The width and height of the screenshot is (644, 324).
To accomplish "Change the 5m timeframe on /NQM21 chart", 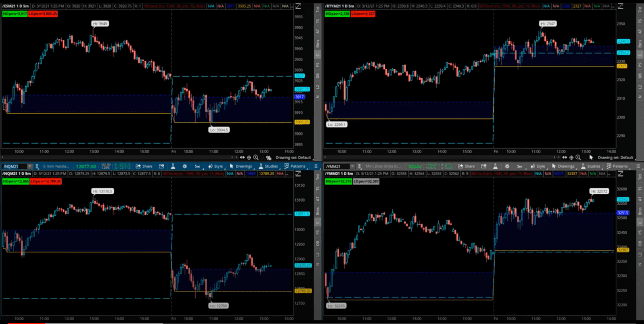I will [197, 166].
